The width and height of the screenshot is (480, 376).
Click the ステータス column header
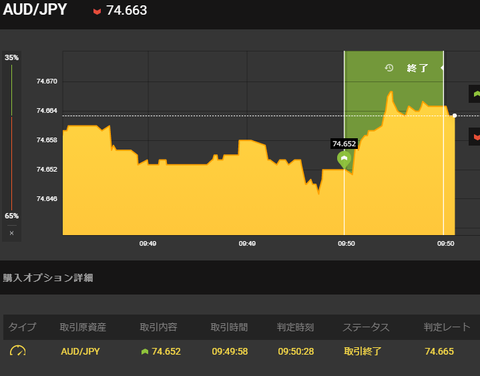click(366, 327)
